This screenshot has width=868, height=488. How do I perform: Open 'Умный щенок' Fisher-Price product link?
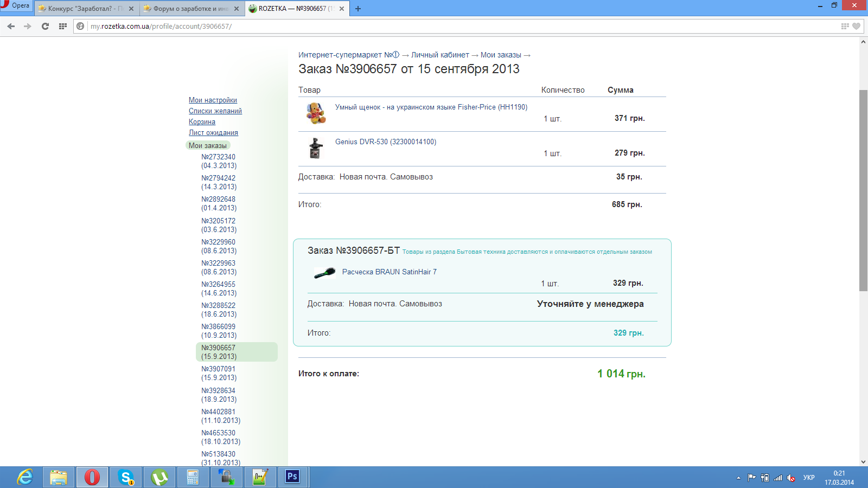click(x=431, y=107)
